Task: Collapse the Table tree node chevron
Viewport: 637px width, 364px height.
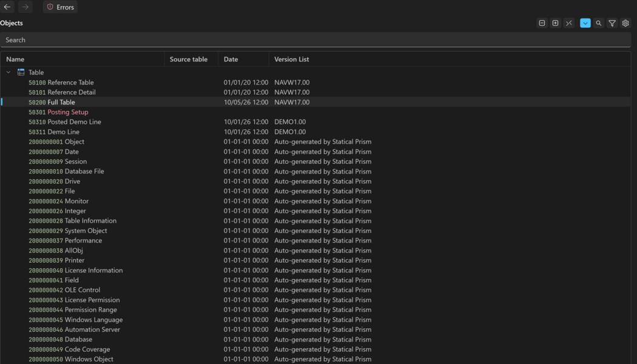Action: tap(8, 72)
